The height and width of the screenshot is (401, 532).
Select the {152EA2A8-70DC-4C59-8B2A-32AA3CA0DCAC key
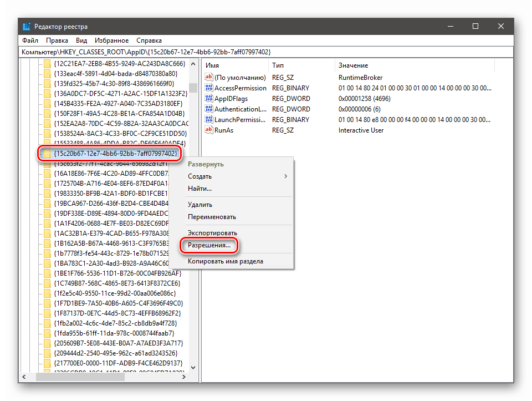(121, 124)
